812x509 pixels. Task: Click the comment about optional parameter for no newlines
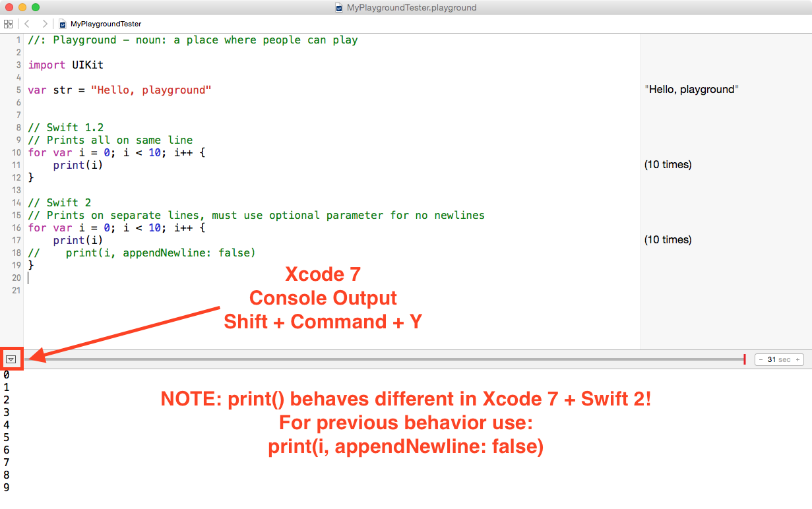point(257,215)
